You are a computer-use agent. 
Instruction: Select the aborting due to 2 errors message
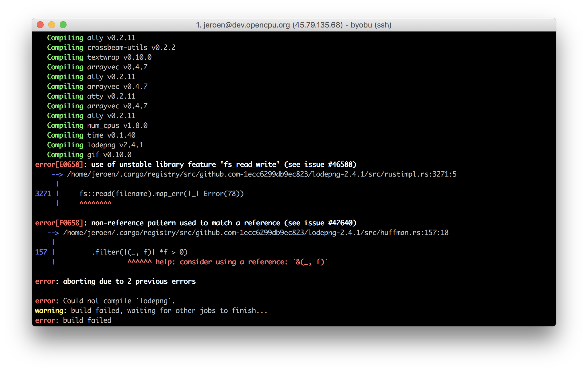115,281
